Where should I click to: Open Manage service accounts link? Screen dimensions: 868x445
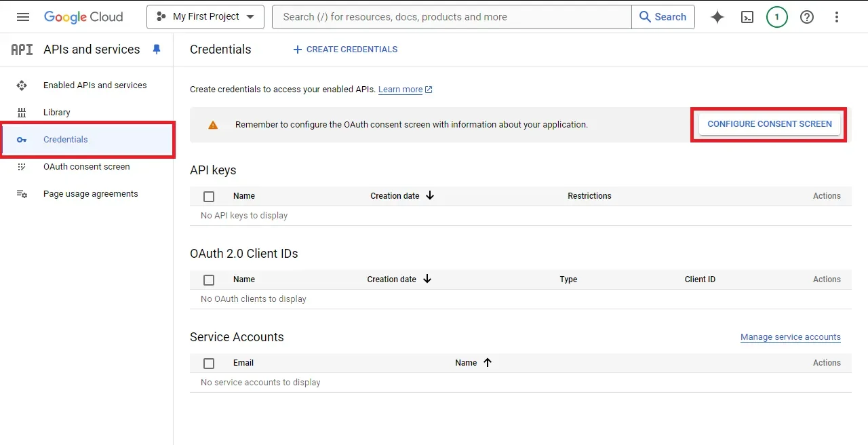(791, 337)
